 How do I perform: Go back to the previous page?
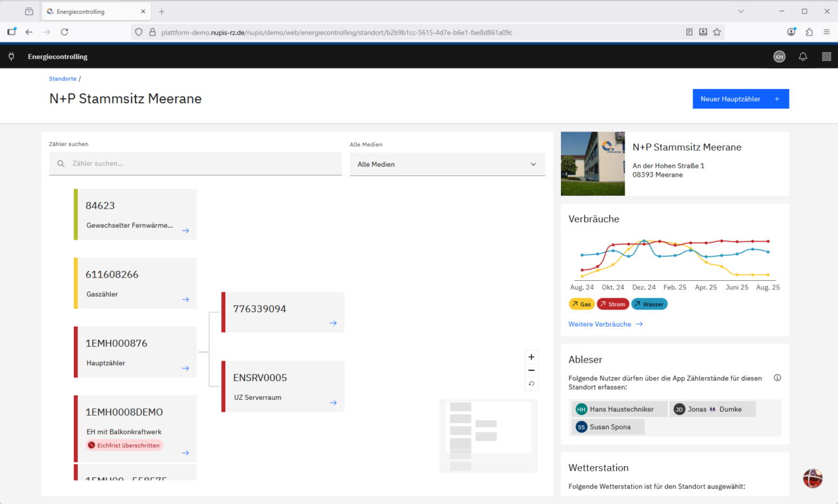29,32
